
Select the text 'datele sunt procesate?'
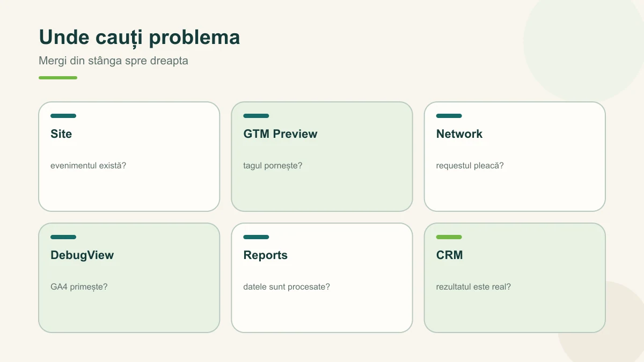(287, 287)
